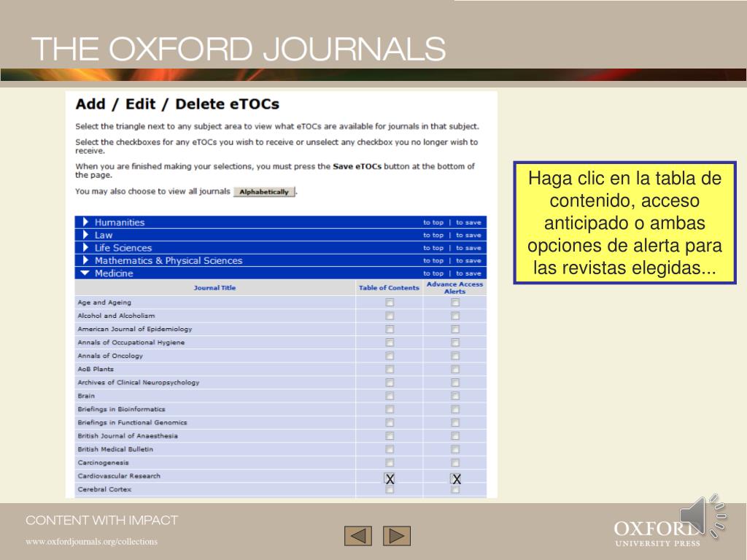Click the 'Annals of Oncology' journal title
The width and height of the screenshot is (747, 560).
110,356
